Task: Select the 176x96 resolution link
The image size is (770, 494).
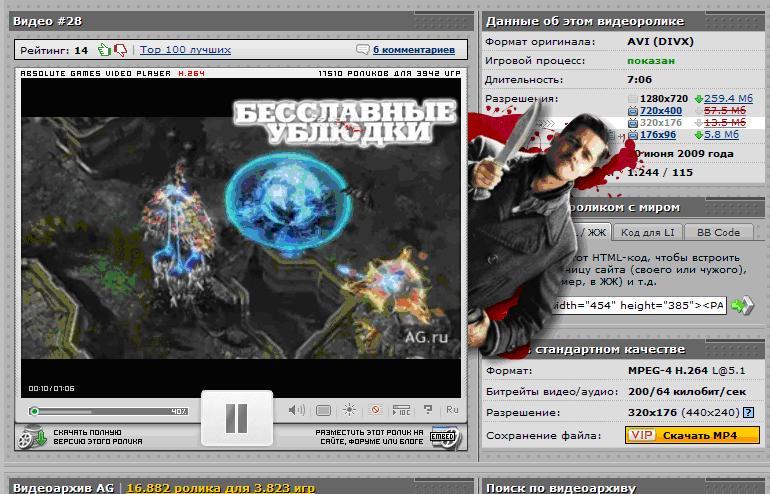Action: click(x=658, y=135)
